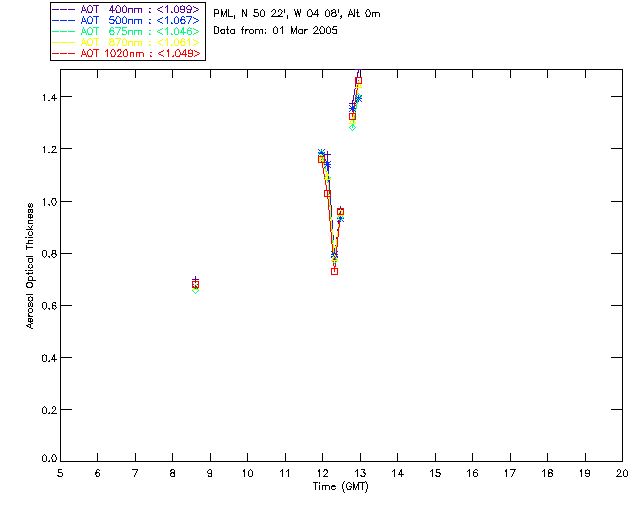Click the 1.0 tick label on y-axis
The width and height of the screenshot is (640, 512).
coord(49,202)
